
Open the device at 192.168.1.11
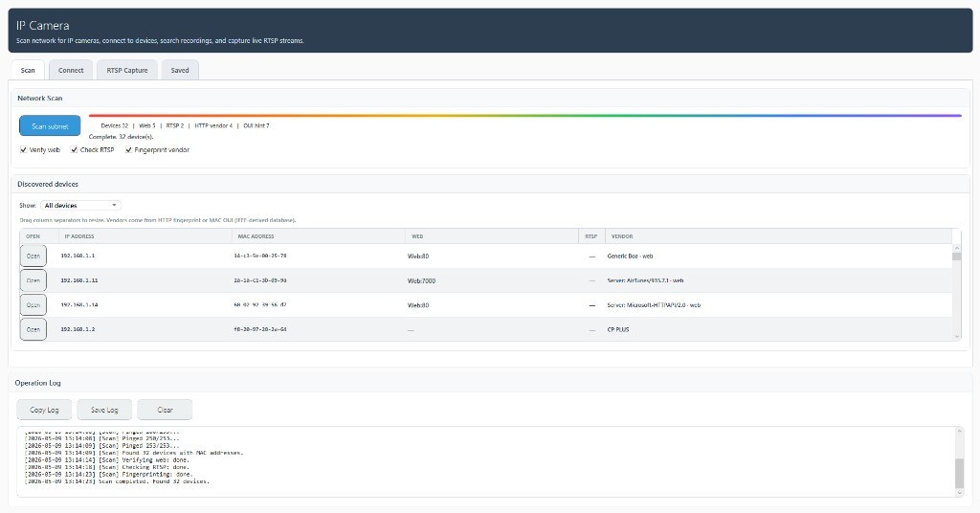point(33,280)
